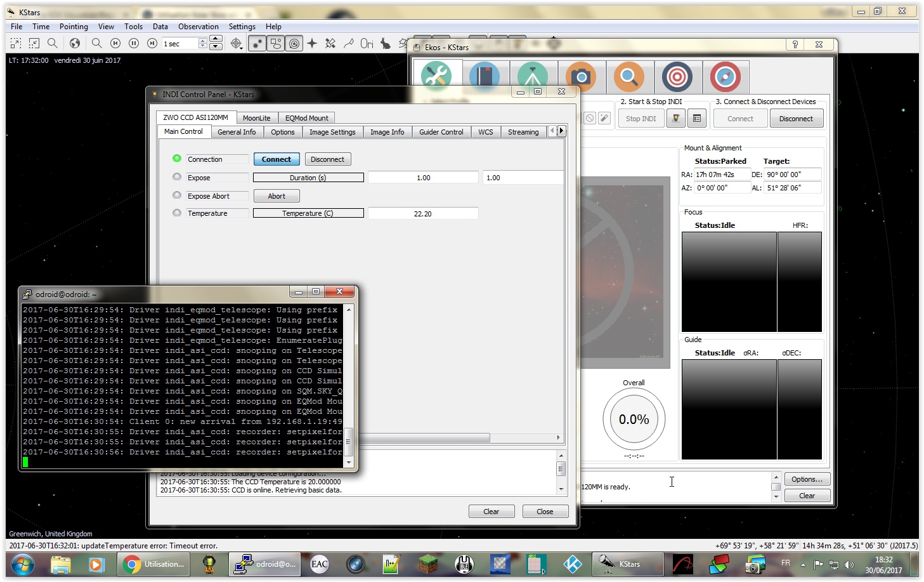Click the edit profile pencil icon in Ekos

coord(604,118)
